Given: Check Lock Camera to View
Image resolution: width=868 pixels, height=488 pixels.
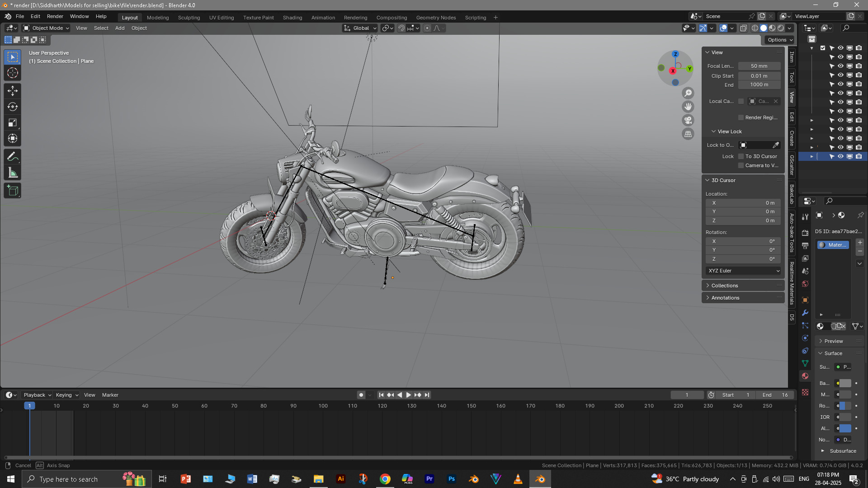Looking at the screenshot, I should coord(741,165).
